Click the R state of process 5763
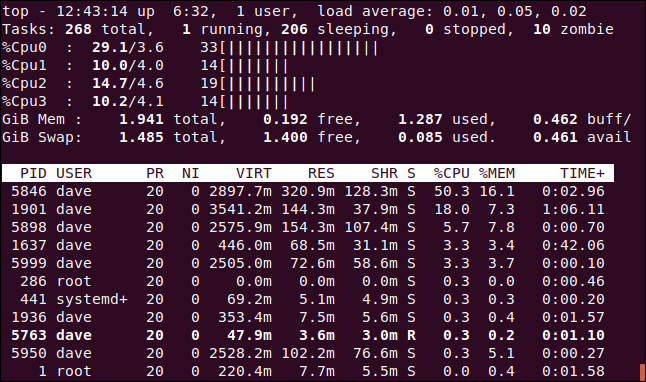Image resolution: width=646 pixels, height=382 pixels. (x=411, y=335)
